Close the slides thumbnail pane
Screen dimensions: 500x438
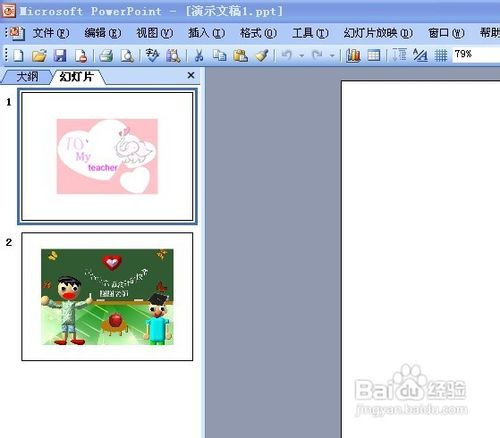(x=191, y=76)
